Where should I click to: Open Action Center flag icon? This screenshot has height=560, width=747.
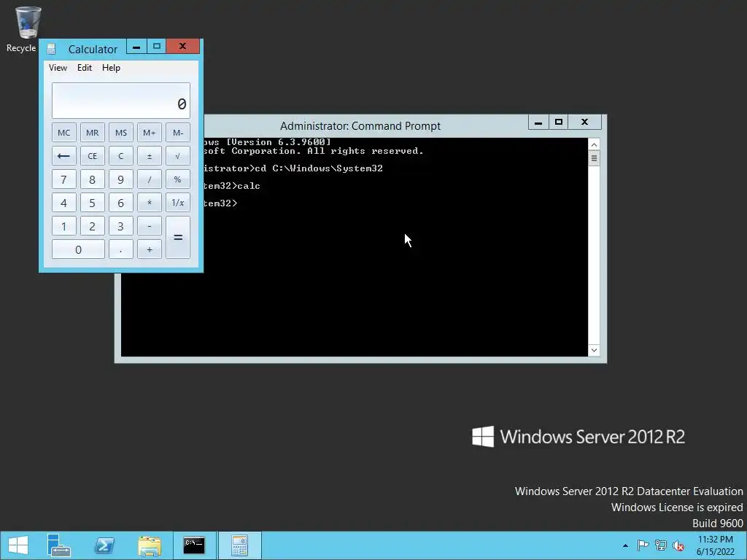click(x=643, y=545)
